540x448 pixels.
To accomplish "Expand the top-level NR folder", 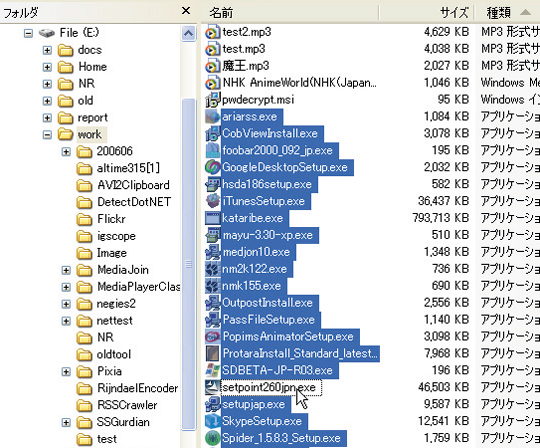I will click(x=47, y=84).
